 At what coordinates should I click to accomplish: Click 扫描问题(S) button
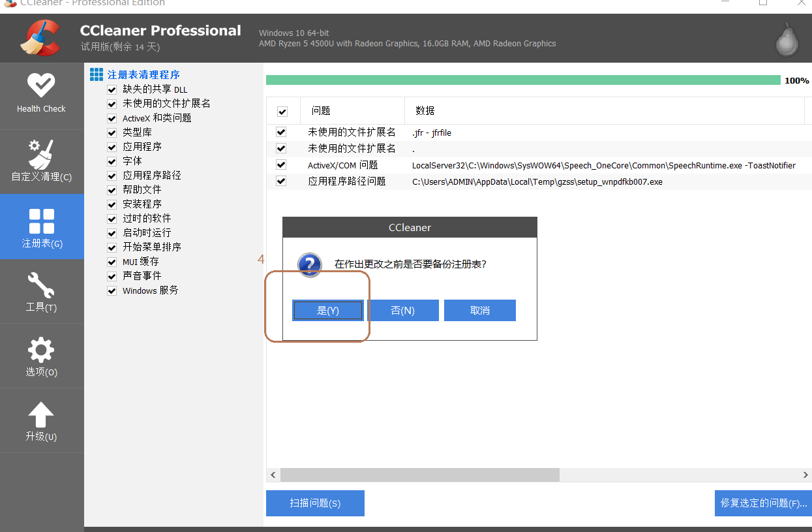315,503
